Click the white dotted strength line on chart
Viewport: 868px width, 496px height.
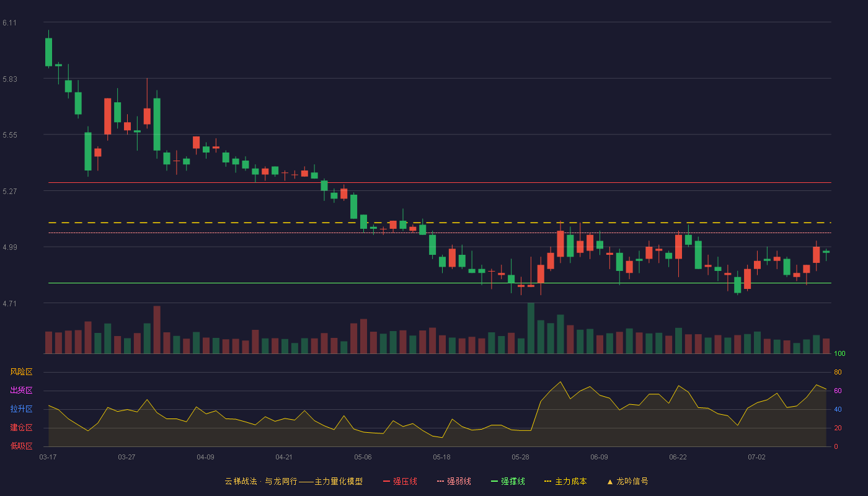tap(440, 233)
